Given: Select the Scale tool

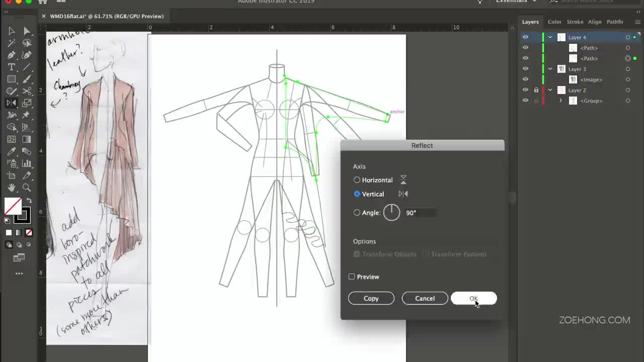Looking at the screenshot, I should pyautogui.click(x=27, y=103).
